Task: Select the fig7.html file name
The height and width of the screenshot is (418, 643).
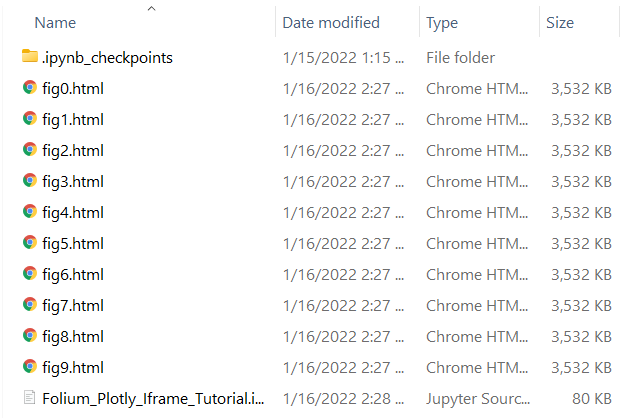Action: point(73,305)
